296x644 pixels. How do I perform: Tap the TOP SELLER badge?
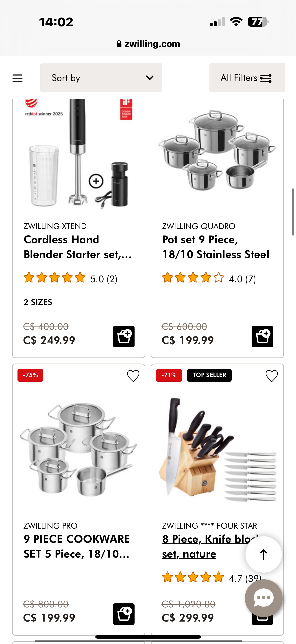[x=209, y=375]
